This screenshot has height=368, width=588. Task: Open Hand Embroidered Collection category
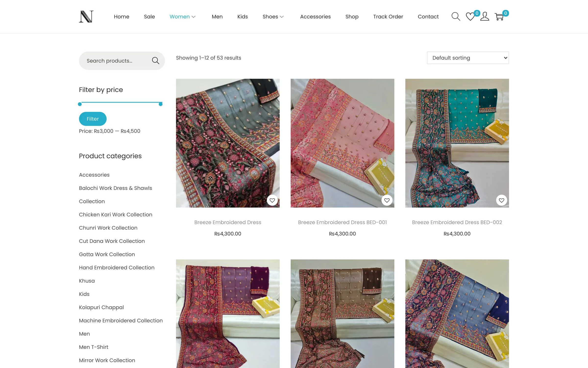click(x=117, y=267)
